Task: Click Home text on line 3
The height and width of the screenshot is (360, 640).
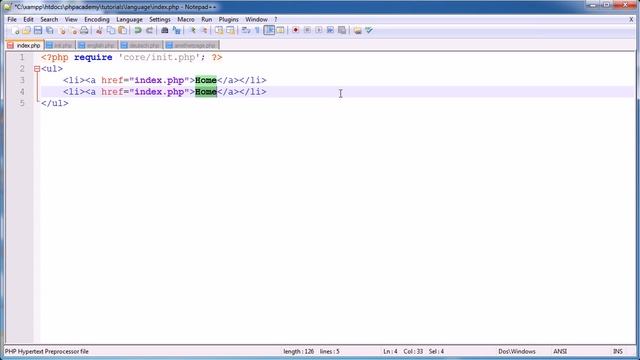Action: [206, 80]
